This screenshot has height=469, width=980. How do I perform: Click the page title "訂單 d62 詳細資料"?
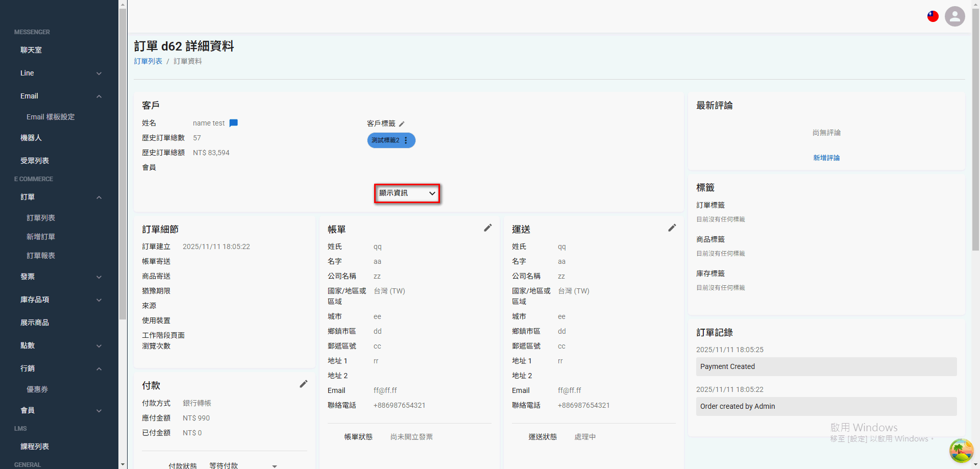pyautogui.click(x=184, y=46)
